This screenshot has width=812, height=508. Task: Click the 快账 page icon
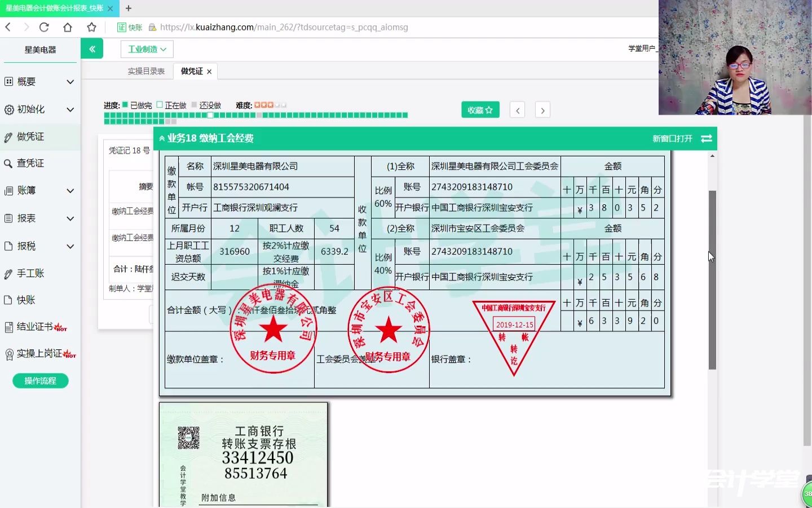(8, 300)
